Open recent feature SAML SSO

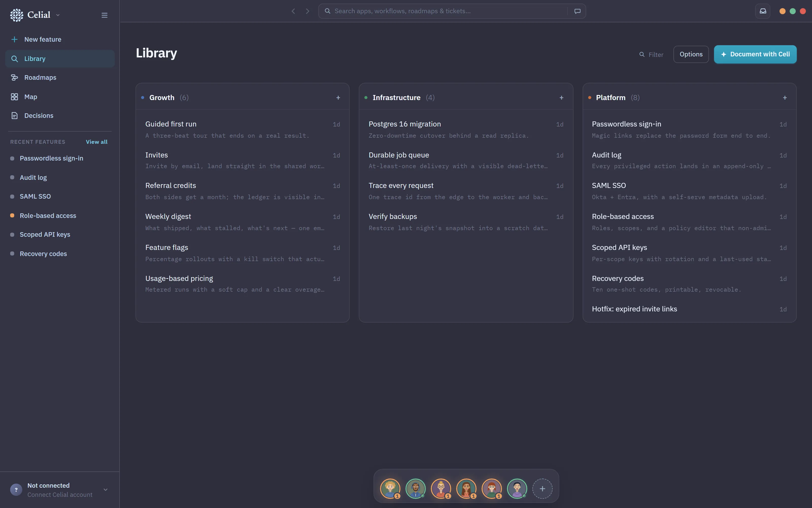pos(60,196)
